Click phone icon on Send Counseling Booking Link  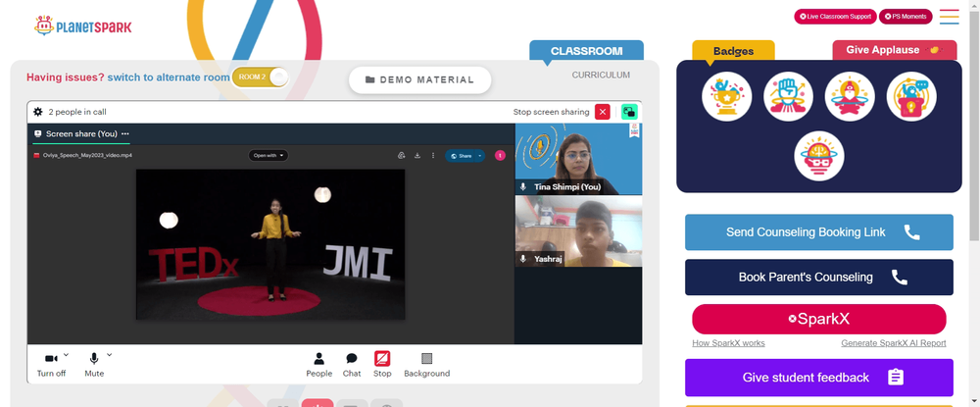[x=911, y=232]
